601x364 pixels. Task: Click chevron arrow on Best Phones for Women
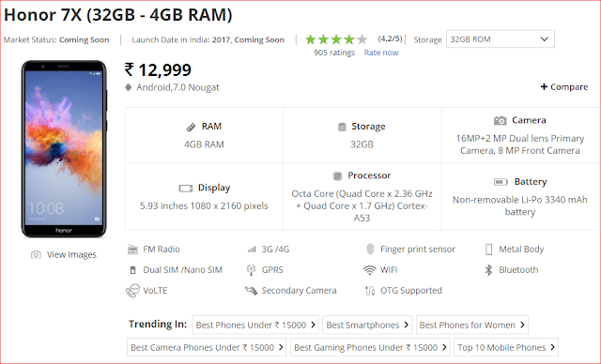[522, 325]
